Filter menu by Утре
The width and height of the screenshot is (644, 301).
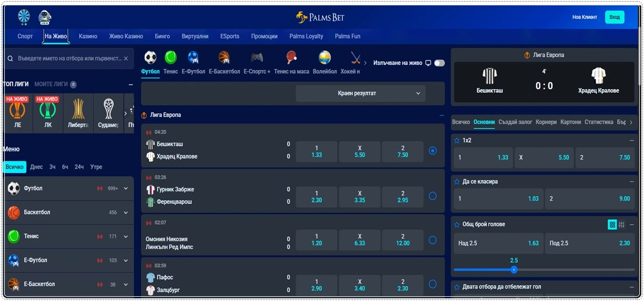(x=96, y=167)
